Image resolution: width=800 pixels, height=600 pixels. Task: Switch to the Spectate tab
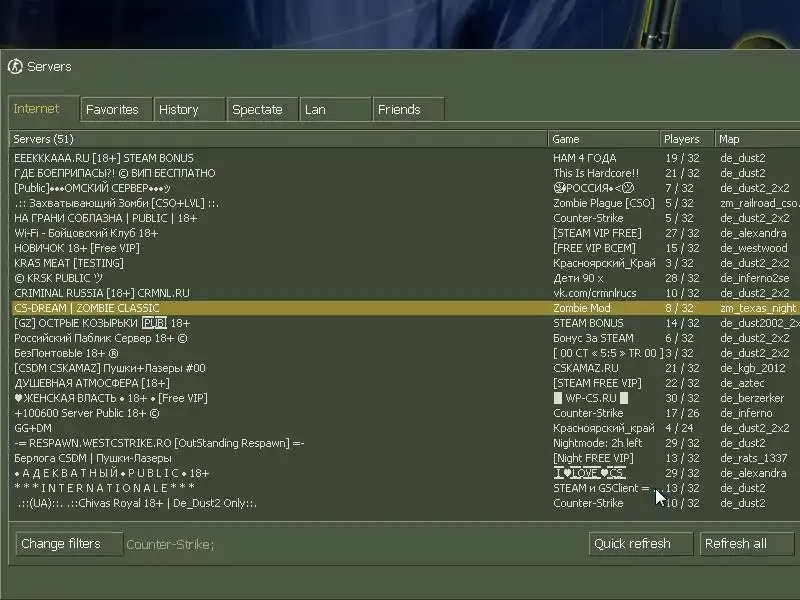(262, 109)
